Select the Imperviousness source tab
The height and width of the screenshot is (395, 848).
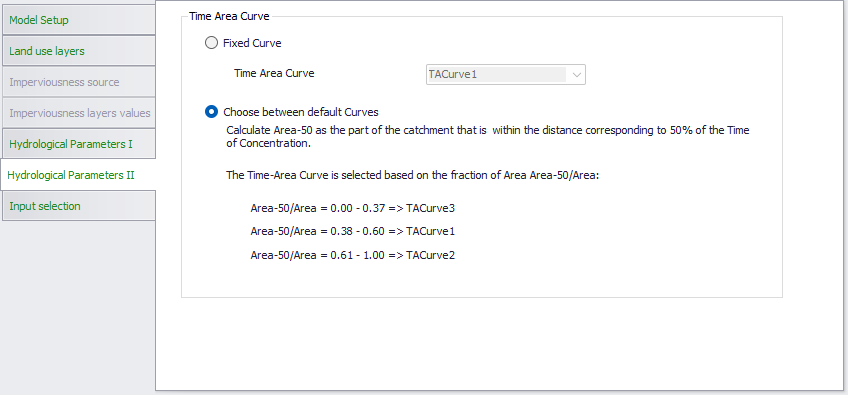click(x=79, y=82)
